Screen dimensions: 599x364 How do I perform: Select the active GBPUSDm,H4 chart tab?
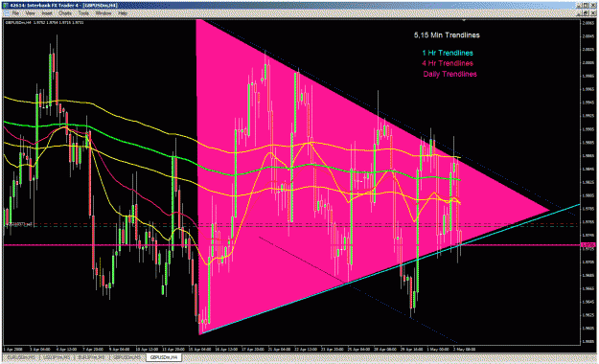click(x=164, y=357)
